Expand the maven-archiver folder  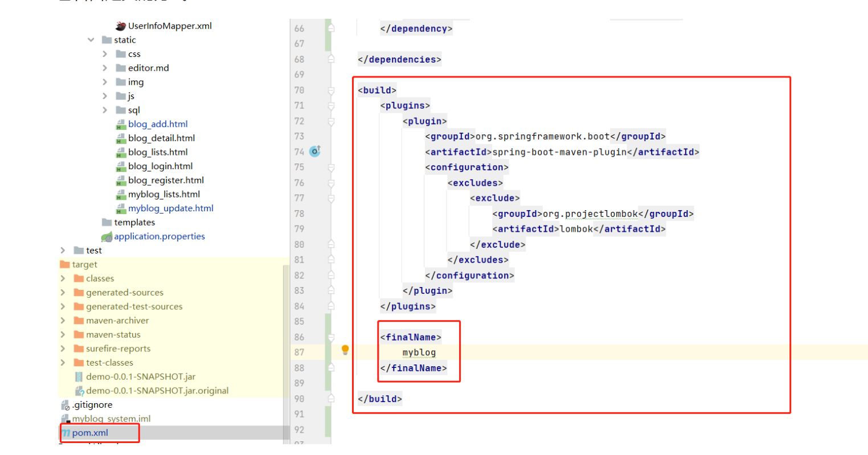tap(63, 321)
